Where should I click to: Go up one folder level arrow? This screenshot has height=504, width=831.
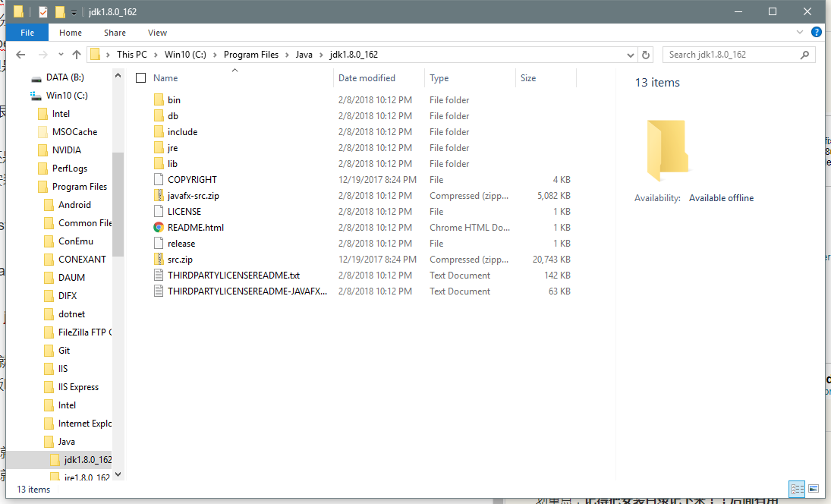click(x=77, y=55)
